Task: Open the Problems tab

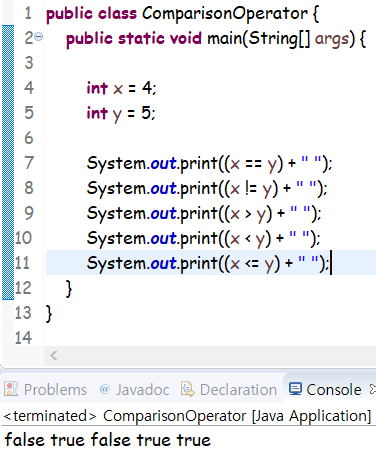Action: [46, 389]
